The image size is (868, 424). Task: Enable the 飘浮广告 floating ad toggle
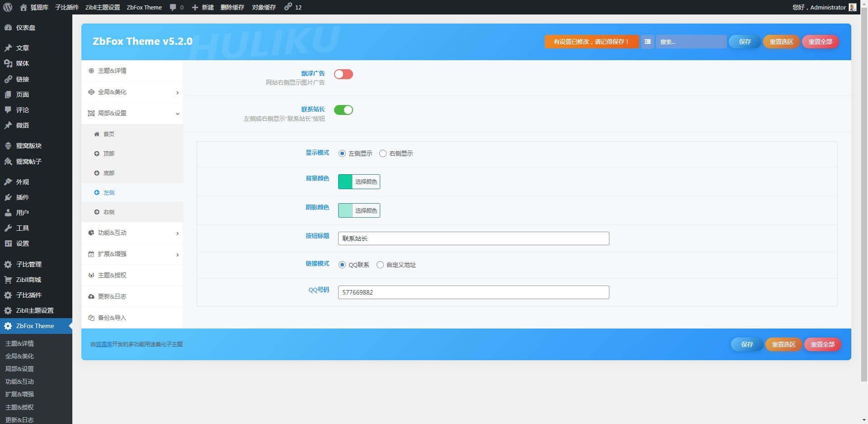(343, 74)
